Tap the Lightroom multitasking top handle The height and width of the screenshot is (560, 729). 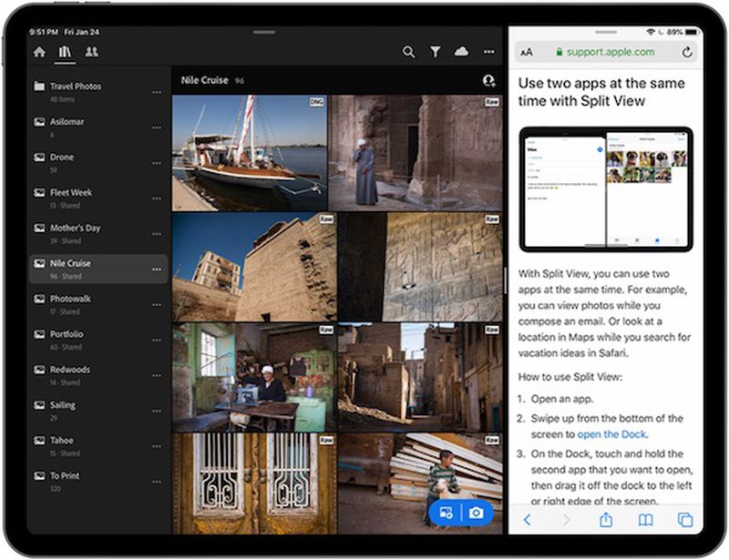[x=264, y=32]
